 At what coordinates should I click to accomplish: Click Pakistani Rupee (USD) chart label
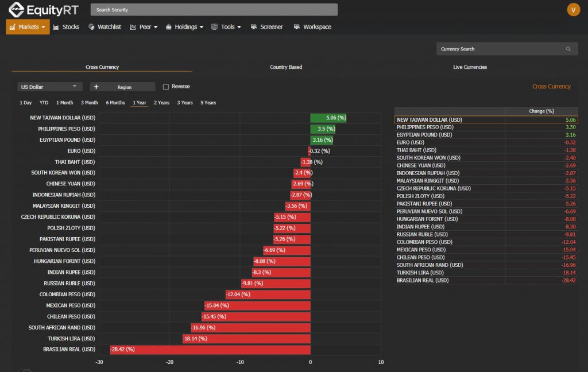[x=68, y=239]
